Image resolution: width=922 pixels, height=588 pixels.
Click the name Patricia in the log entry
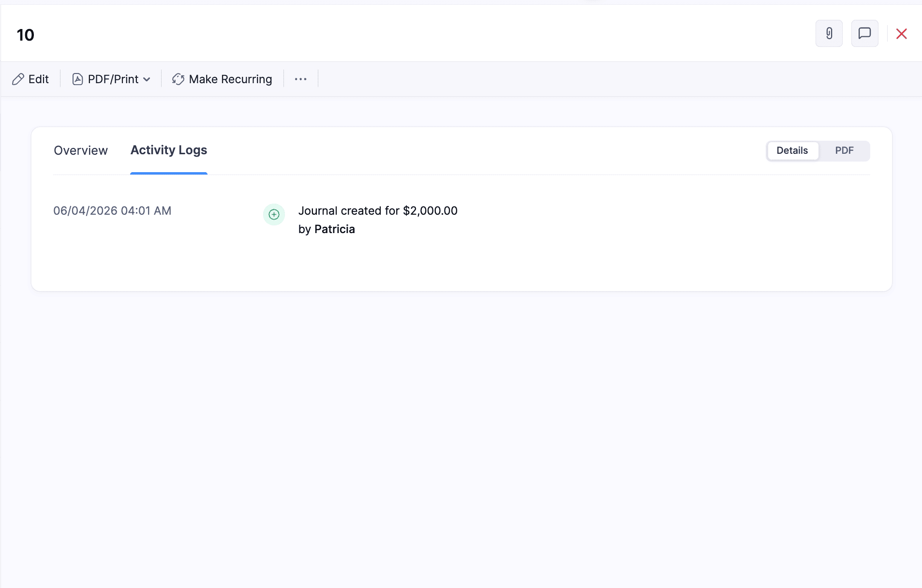pyautogui.click(x=334, y=229)
